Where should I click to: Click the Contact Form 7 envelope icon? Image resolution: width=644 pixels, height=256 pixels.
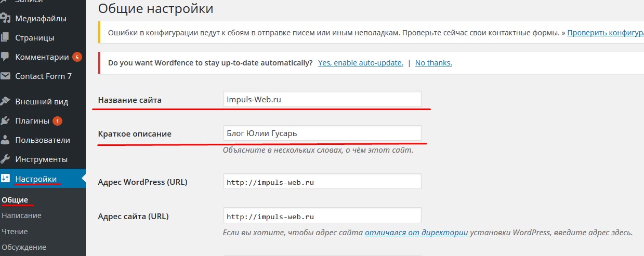coord(5,76)
